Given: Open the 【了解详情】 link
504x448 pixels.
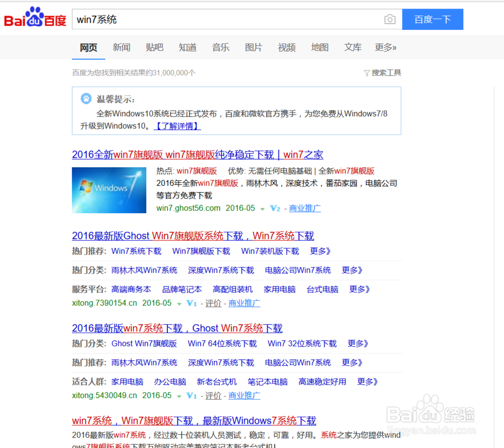Looking at the screenshot, I should point(177,126).
